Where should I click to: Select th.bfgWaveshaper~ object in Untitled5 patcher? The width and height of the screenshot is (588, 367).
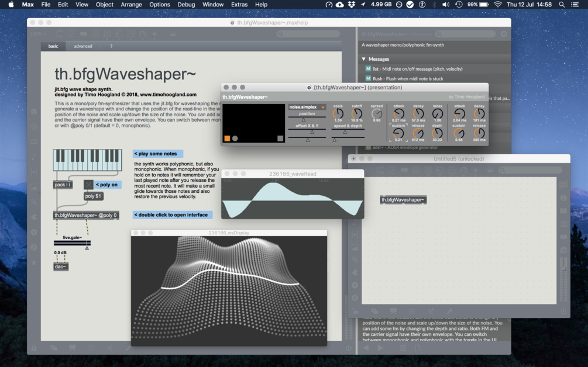tap(403, 200)
